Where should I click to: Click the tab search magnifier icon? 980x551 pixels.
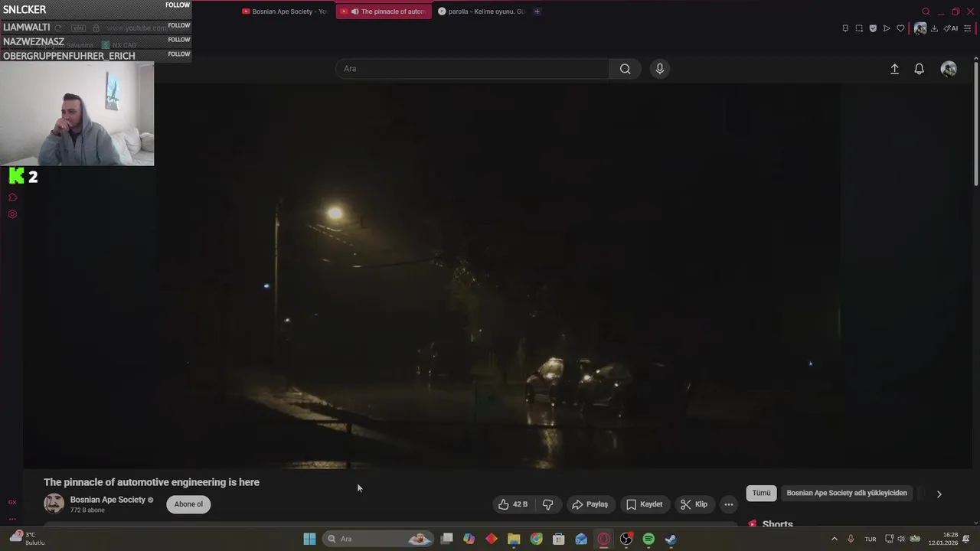point(926,11)
